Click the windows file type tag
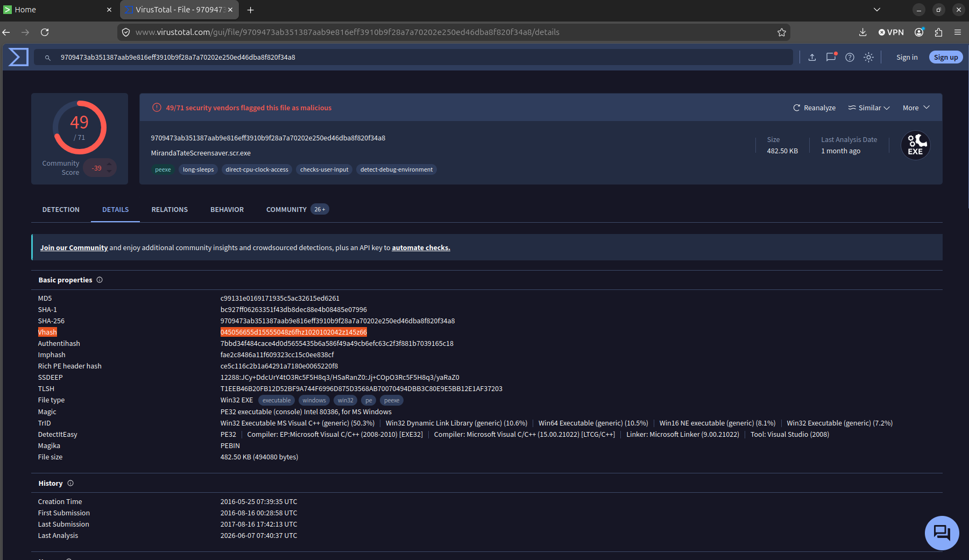Viewport: 969px width, 560px height. tap(314, 400)
